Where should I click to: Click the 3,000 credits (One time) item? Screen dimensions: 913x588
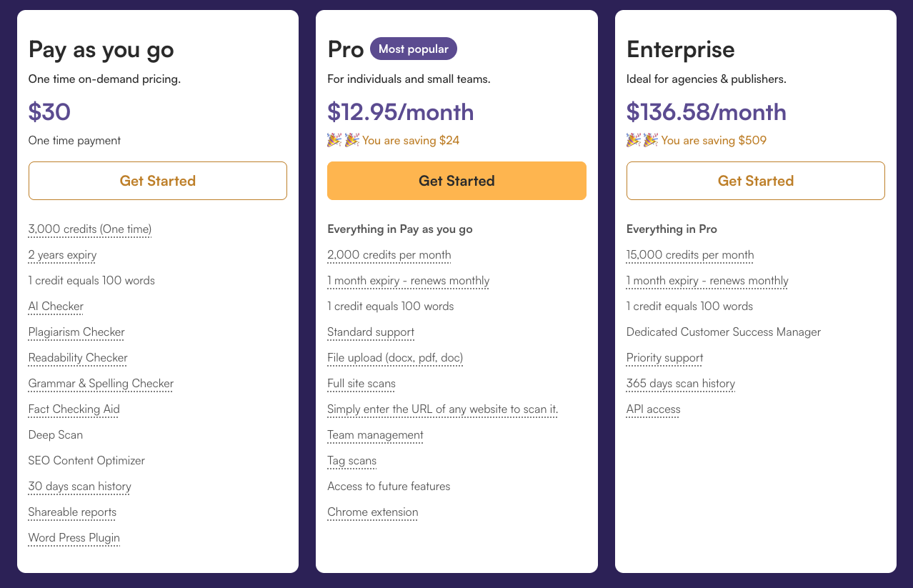[90, 229]
